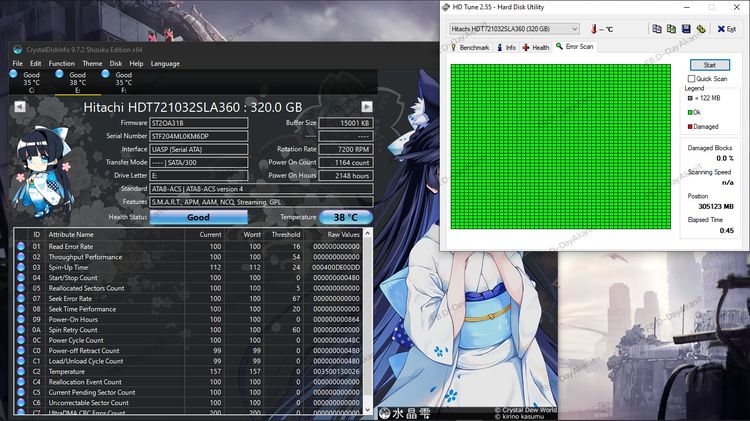Screen dimensions: 750x421
Task: Click the Interface field UASP (Serial ATA)
Action: point(199,149)
